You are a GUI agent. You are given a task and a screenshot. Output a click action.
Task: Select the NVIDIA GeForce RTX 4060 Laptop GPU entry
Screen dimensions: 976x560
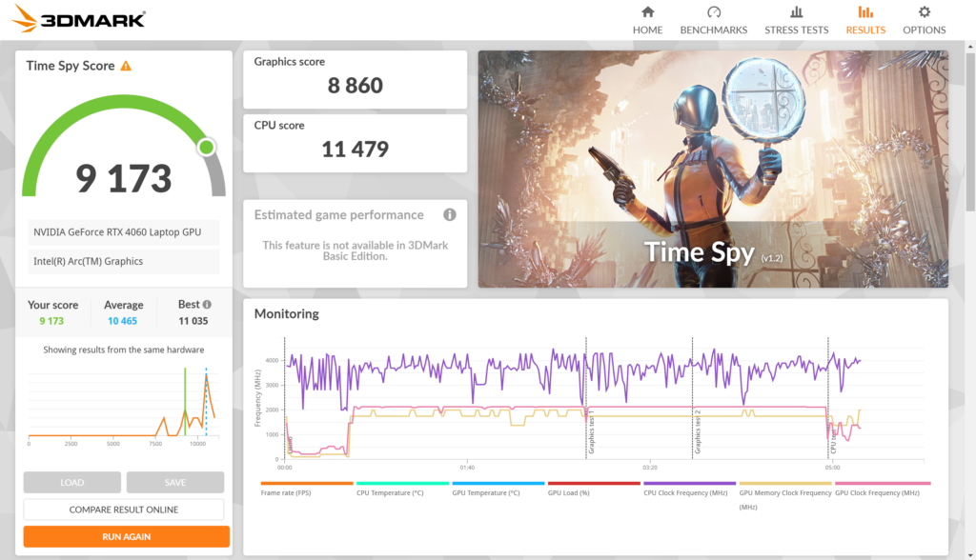point(124,231)
